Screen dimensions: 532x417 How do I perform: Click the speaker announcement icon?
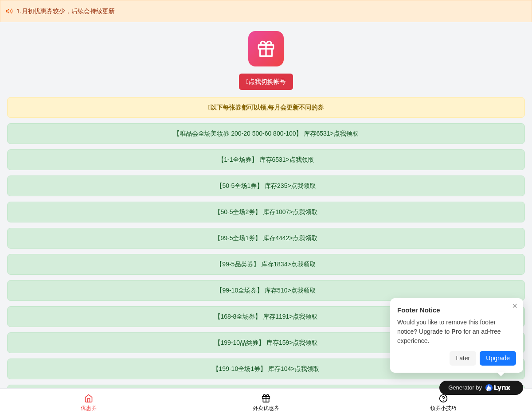(x=9, y=11)
